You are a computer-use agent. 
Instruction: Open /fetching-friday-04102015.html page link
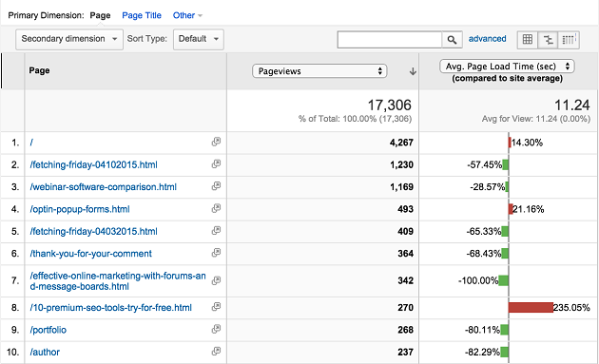93,165
